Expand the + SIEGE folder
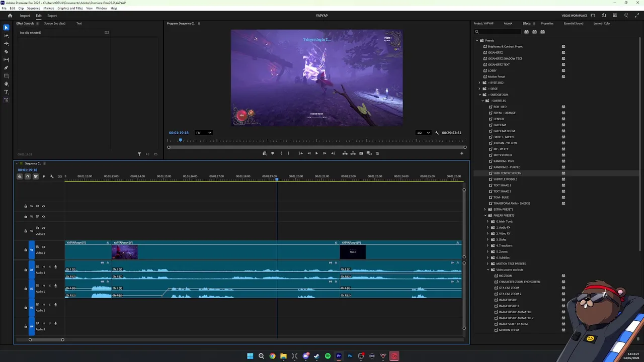Image resolution: width=644 pixels, height=362 pixels. coord(479,88)
